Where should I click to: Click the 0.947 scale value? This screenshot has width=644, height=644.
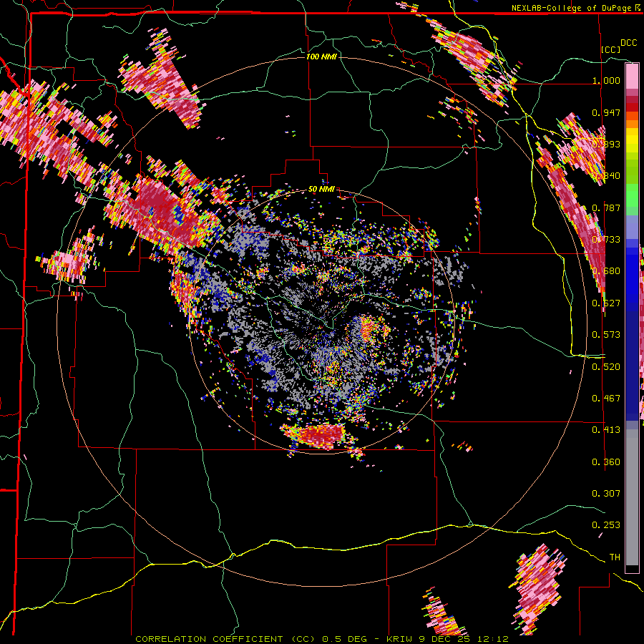coord(606,112)
